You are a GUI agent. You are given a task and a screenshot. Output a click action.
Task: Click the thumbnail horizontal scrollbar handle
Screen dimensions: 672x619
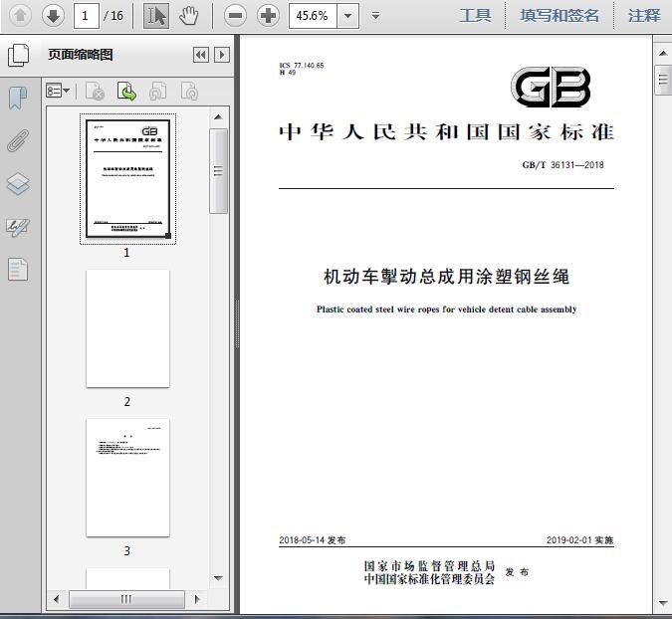click(126, 599)
